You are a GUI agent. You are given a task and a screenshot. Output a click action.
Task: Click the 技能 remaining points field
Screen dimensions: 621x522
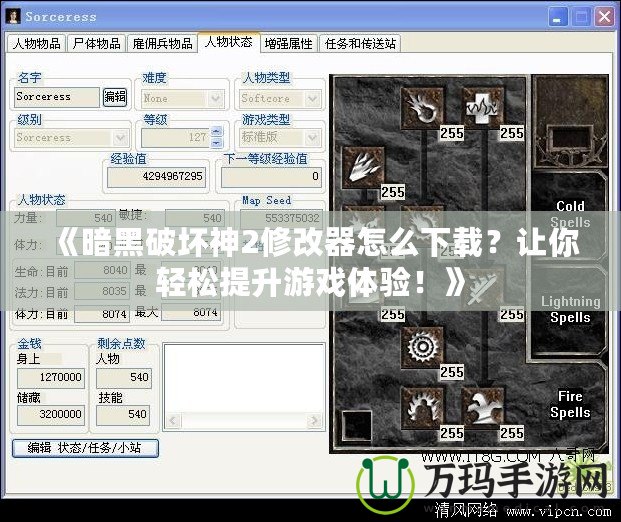click(123, 415)
